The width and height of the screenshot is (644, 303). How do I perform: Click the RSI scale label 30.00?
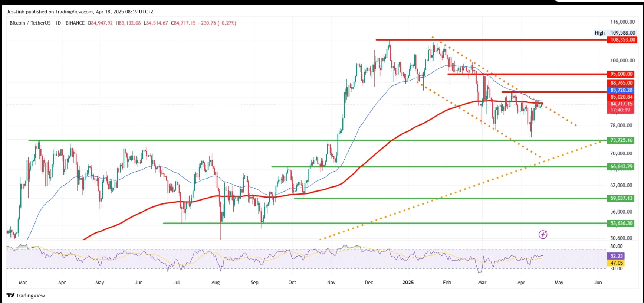pos(616,268)
